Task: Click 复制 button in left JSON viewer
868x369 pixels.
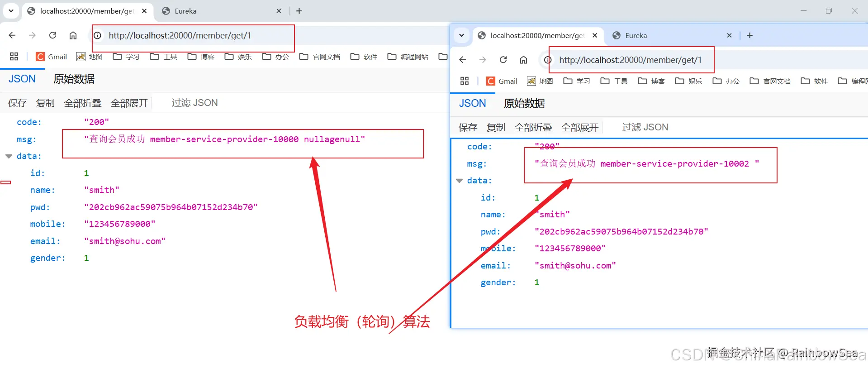Action: 45,103
